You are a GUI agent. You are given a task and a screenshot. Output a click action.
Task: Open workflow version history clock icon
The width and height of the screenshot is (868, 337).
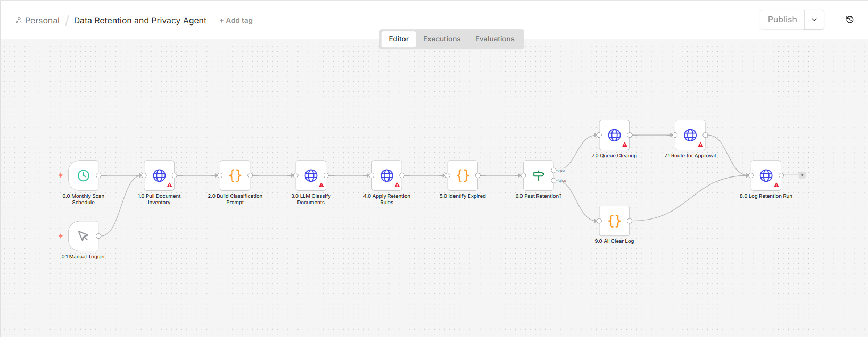point(850,20)
